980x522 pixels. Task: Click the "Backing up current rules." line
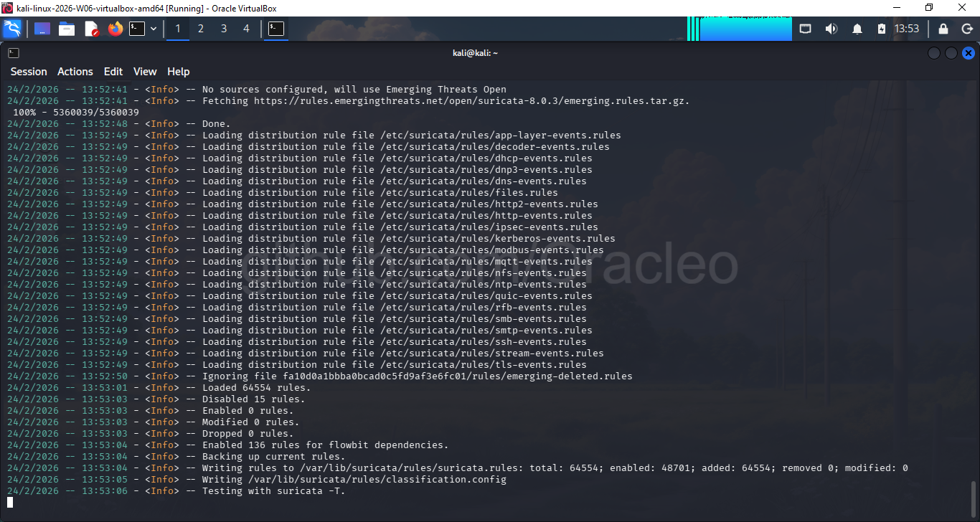pos(274,457)
